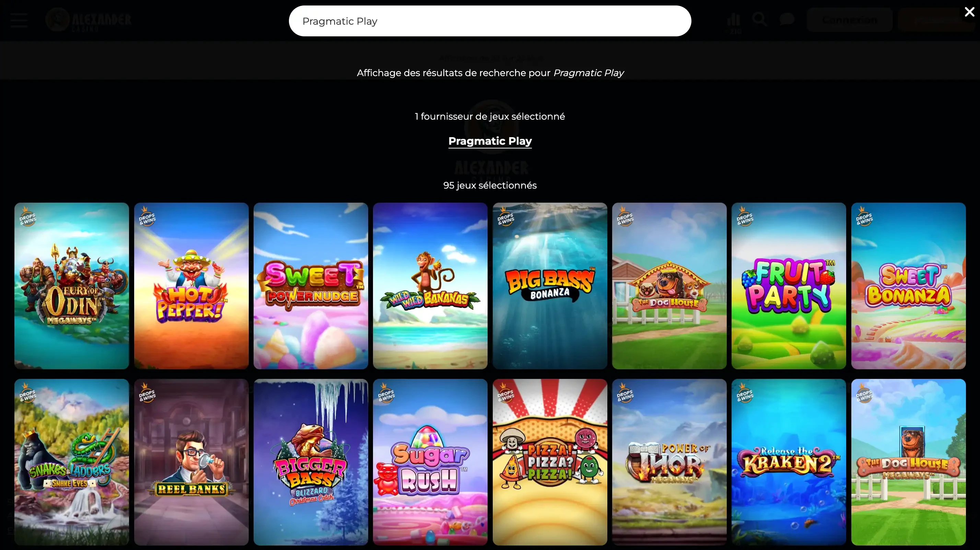This screenshot has width=980, height=550.
Task: Click Drops & Wins badge on Release the Kraken 2
Action: (x=745, y=393)
